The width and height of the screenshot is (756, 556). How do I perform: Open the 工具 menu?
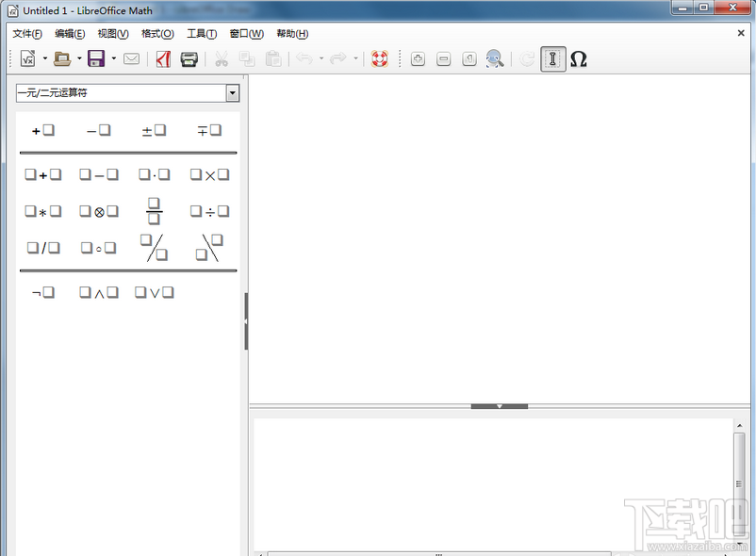(200, 34)
